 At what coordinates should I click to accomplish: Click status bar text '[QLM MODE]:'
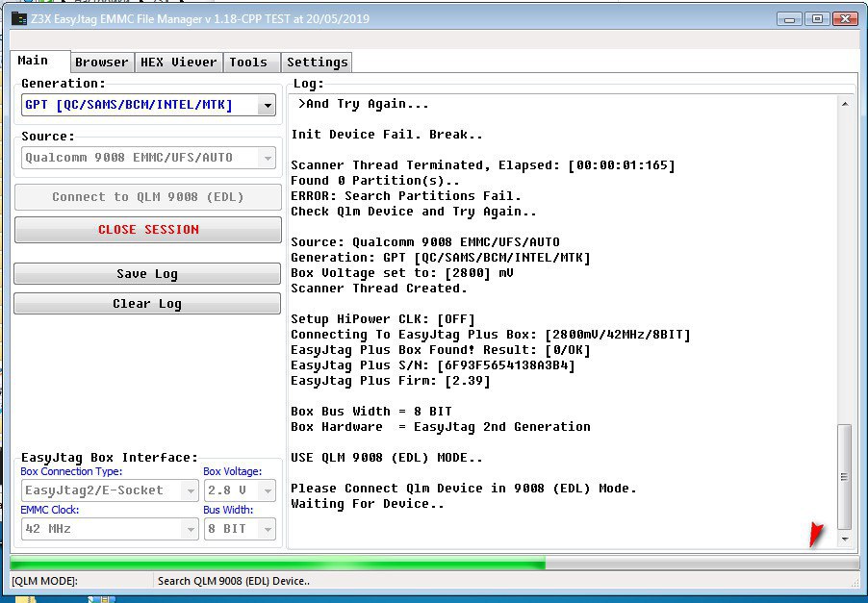click(45, 582)
